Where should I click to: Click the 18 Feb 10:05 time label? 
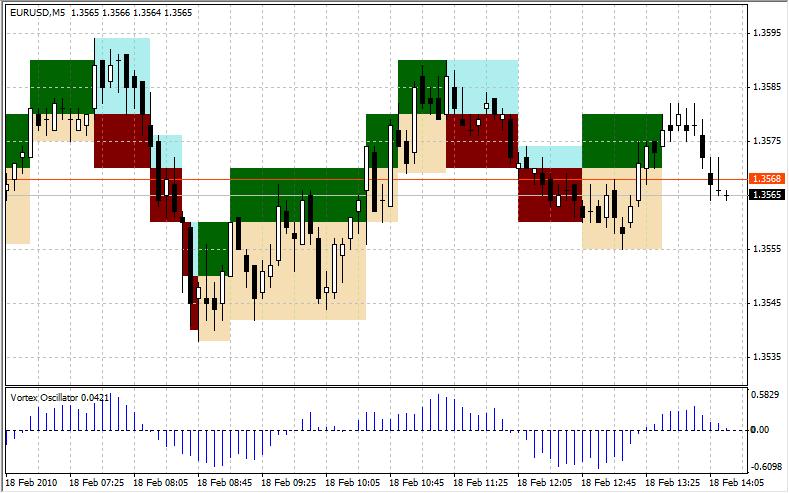point(353,483)
